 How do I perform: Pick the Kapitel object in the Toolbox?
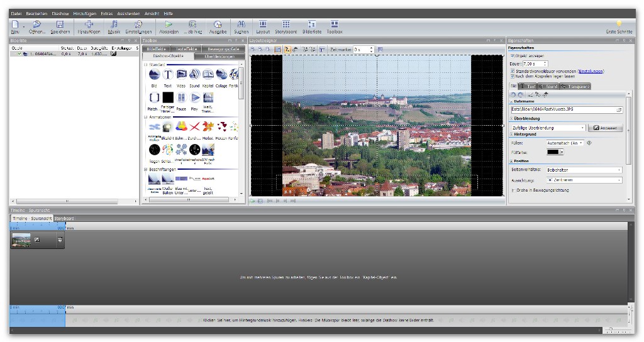pyautogui.click(x=208, y=75)
